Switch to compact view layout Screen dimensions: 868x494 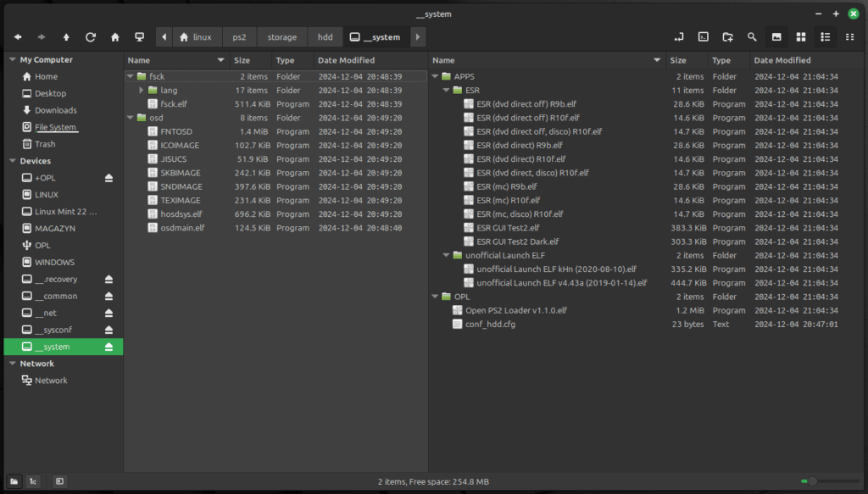pyautogui.click(x=849, y=37)
